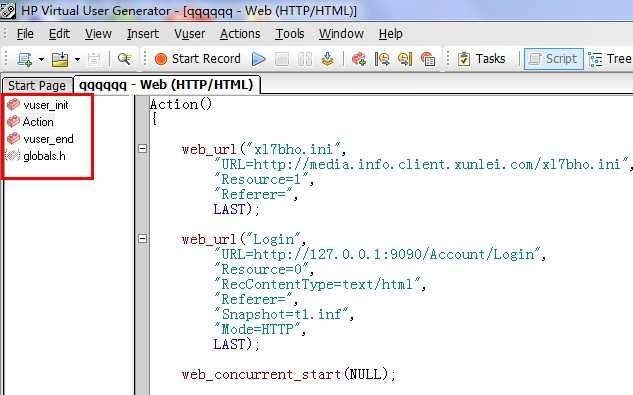The height and width of the screenshot is (395, 633).
Task: Collapse the web_url Login code block
Action: tap(143, 239)
